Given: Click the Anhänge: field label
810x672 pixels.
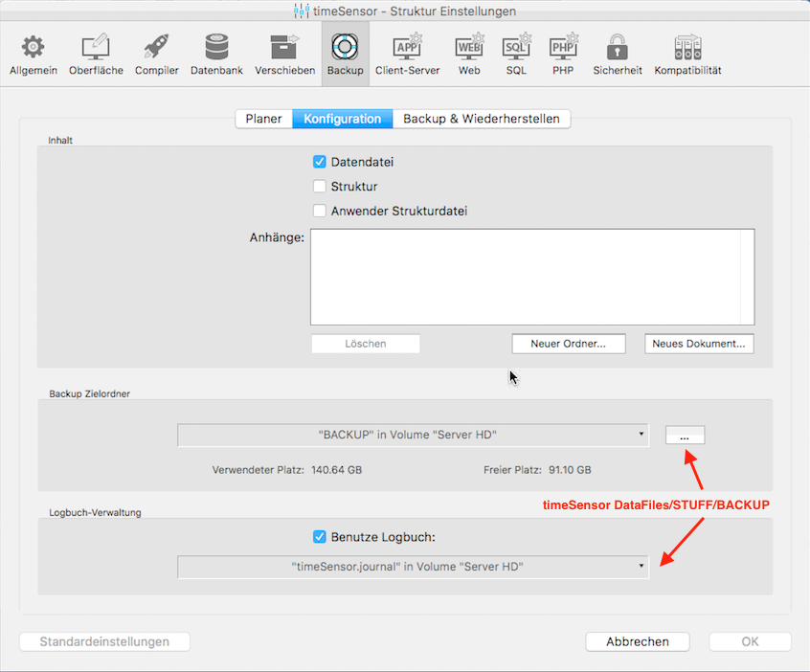Looking at the screenshot, I should (x=277, y=237).
